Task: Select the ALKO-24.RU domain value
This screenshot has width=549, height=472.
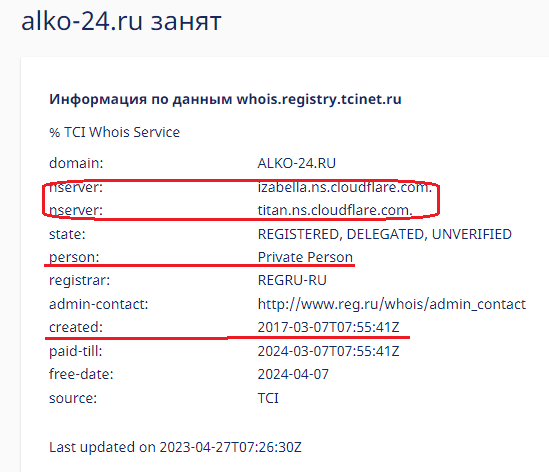Action: pos(297,163)
